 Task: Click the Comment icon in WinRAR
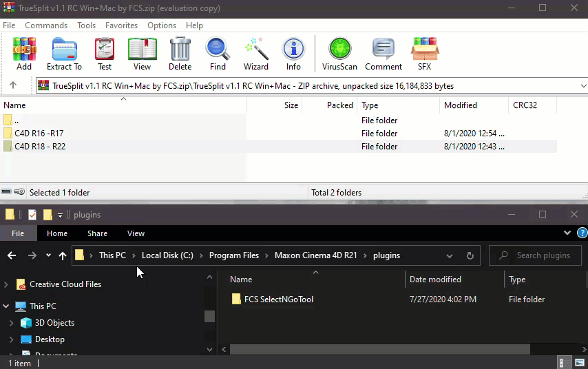tap(384, 49)
